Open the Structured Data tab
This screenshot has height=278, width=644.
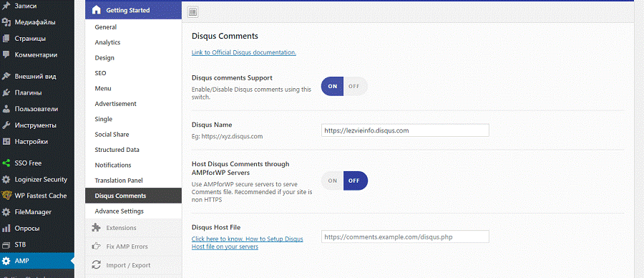(134, 150)
